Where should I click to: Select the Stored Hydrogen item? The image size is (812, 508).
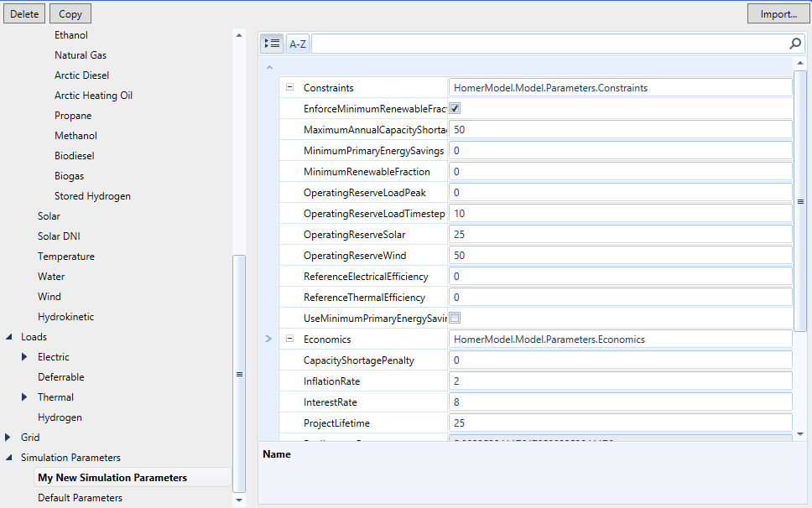[x=92, y=195]
